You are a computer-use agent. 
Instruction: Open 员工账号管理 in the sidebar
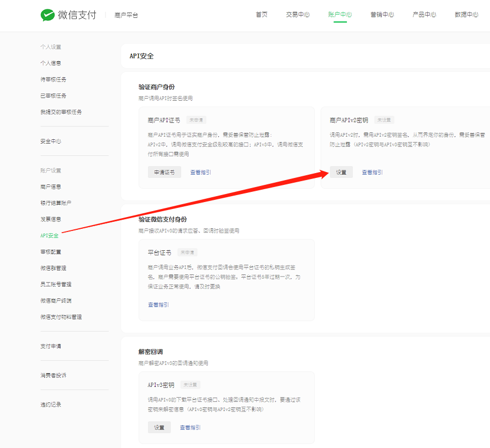click(56, 285)
